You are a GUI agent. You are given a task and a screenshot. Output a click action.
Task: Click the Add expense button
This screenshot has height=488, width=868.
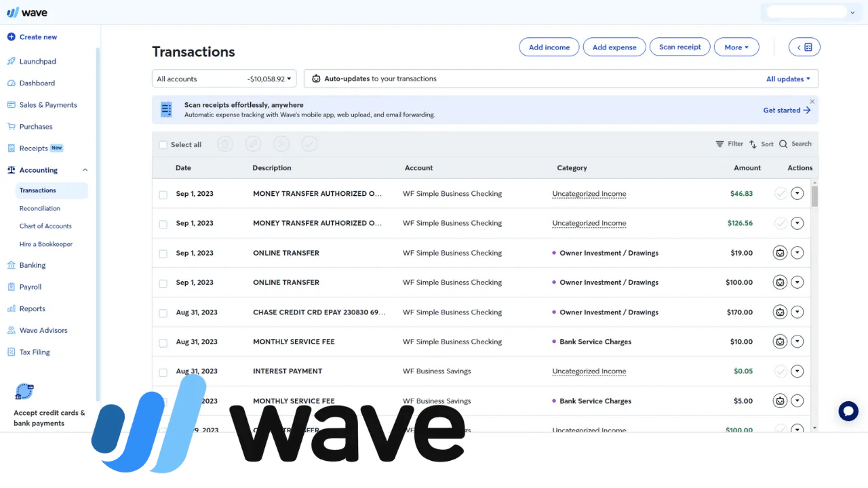[x=614, y=47]
